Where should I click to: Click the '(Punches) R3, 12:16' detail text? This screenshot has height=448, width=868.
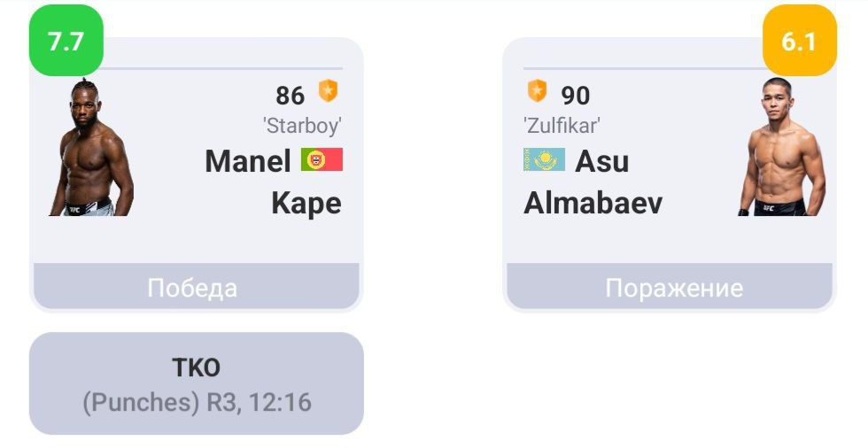point(197,403)
